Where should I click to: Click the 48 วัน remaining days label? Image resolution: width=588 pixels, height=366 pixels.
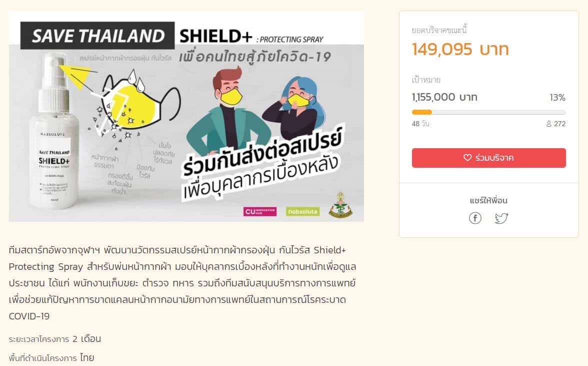click(420, 124)
